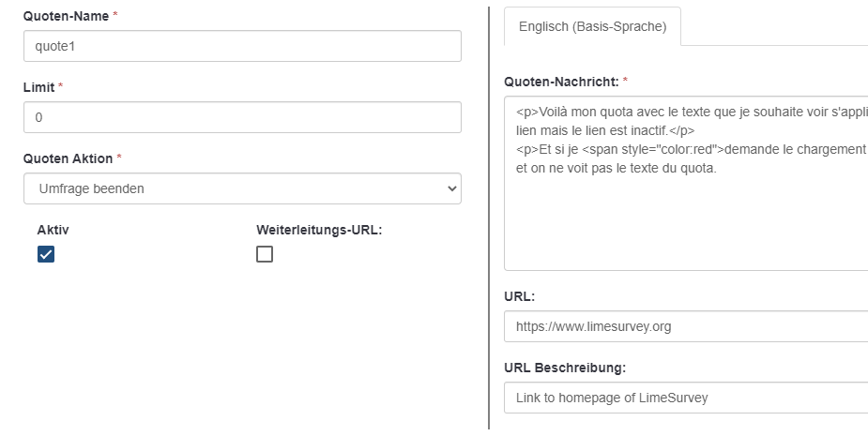
Task: Click the URL label above the link field
Action: tap(519, 295)
